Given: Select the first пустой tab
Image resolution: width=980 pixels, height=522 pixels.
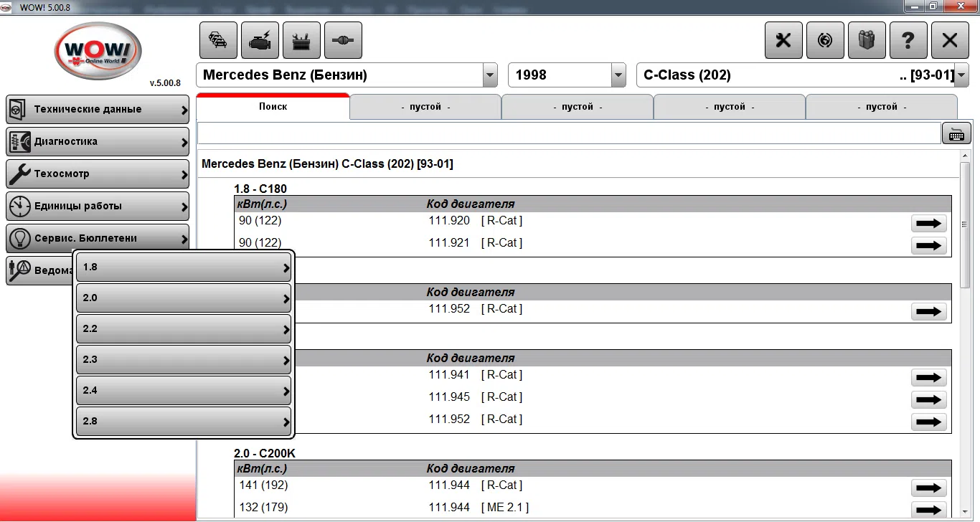Looking at the screenshot, I should 425,106.
